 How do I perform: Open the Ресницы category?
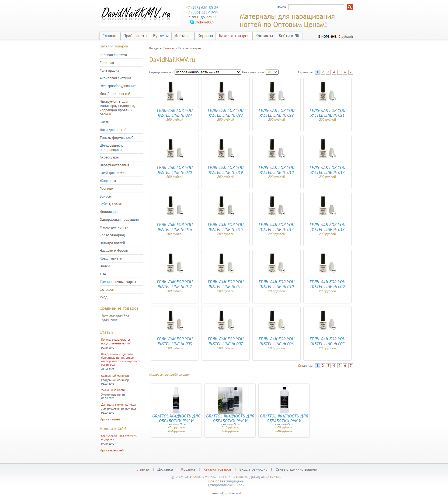click(106, 189)
